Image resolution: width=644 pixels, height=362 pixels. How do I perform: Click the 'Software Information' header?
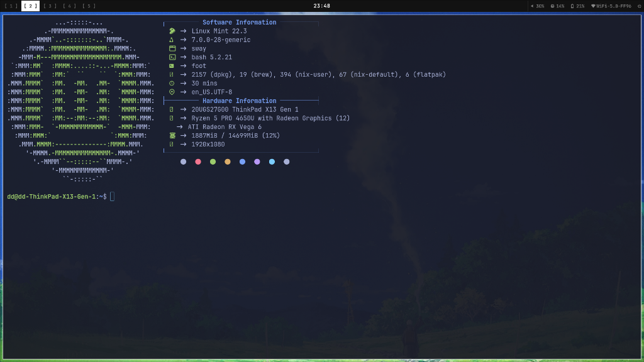(x=240, y=22)
